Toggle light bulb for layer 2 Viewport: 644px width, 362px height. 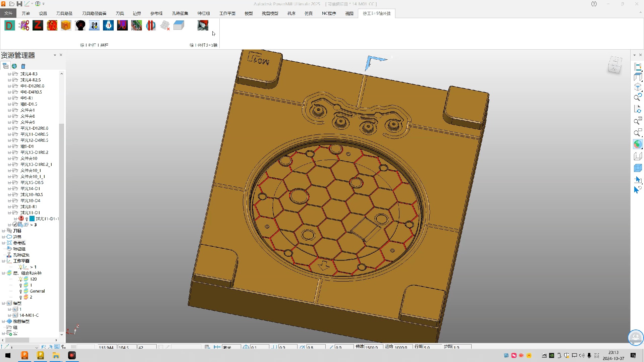[20, 297]
